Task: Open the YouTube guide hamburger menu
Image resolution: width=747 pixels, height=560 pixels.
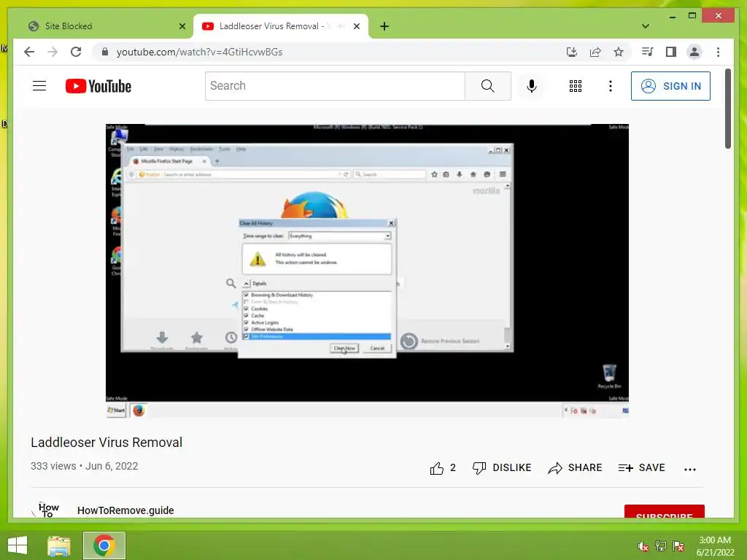Action: (39, 86)
